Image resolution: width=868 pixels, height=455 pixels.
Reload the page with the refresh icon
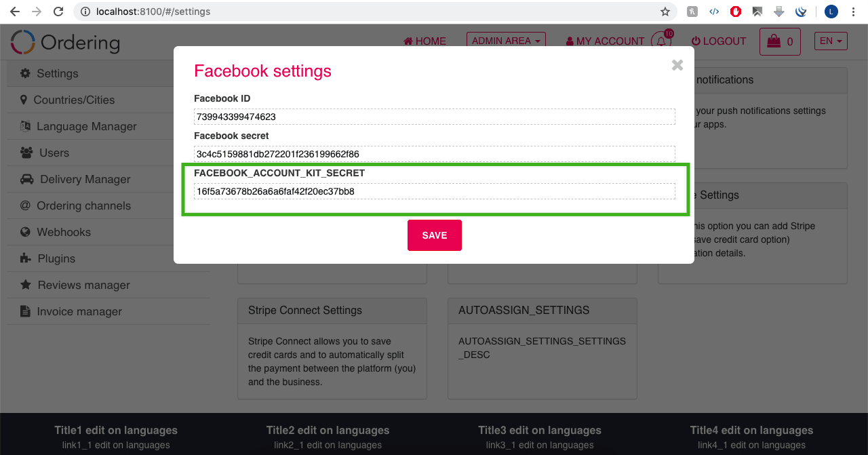point(58,12)
